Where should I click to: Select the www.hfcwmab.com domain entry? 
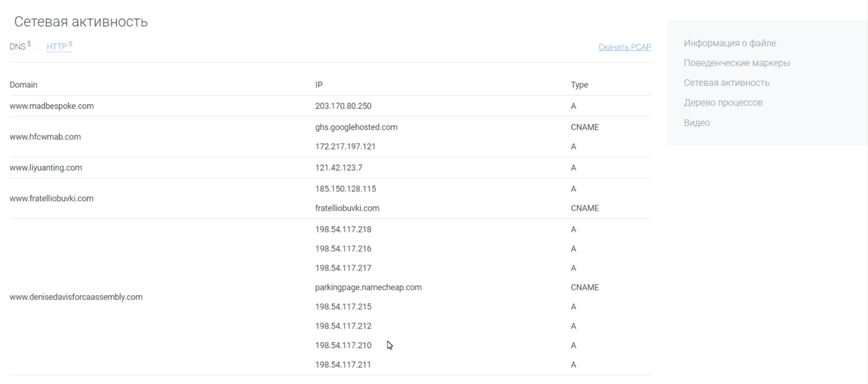(45, 137)
